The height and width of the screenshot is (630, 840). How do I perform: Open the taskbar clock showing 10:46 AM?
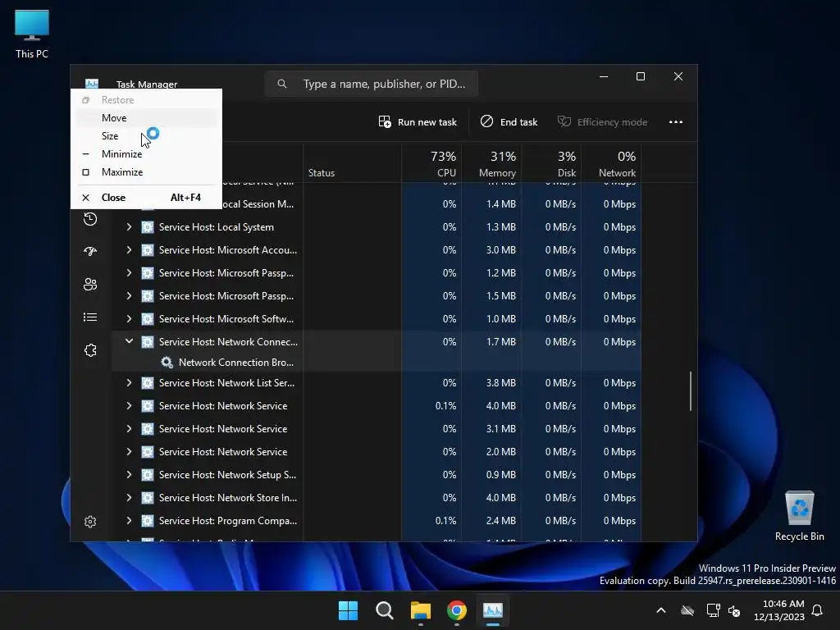[x=779, y=610]
